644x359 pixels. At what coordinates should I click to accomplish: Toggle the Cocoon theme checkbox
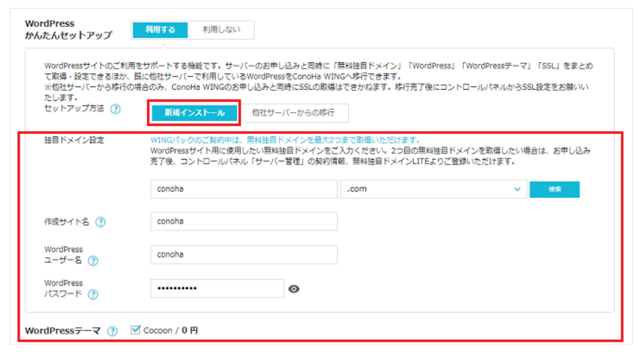coord(136,330)
